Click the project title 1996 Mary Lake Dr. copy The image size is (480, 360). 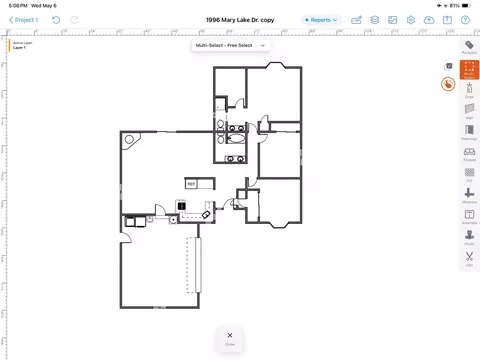[x=240, y=20]
